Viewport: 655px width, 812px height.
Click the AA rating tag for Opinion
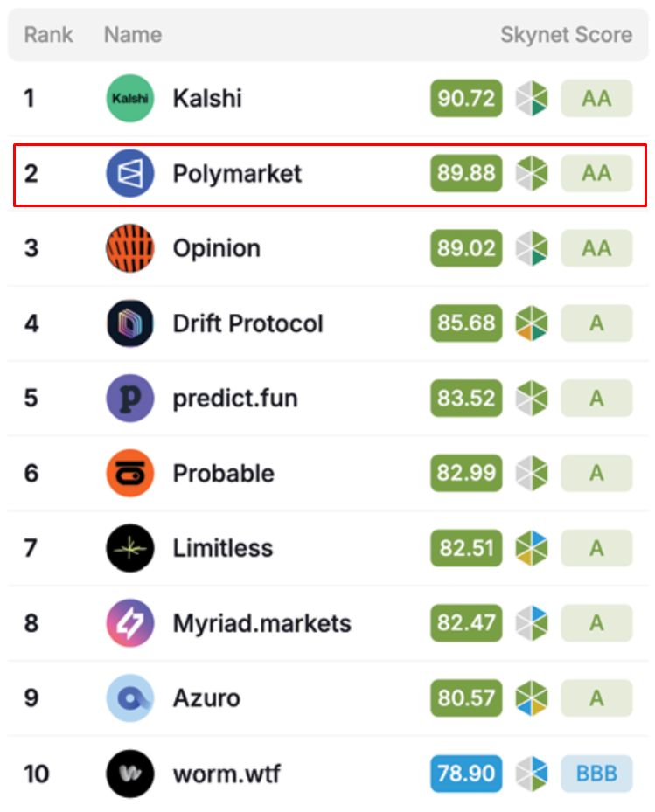596,248
